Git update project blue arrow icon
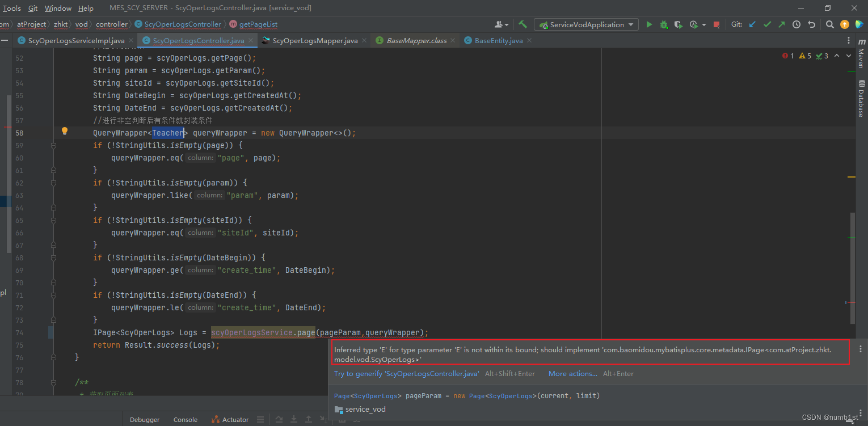This screenshot has height=426, width=868. pyautogui.click(x=753, y=24)
